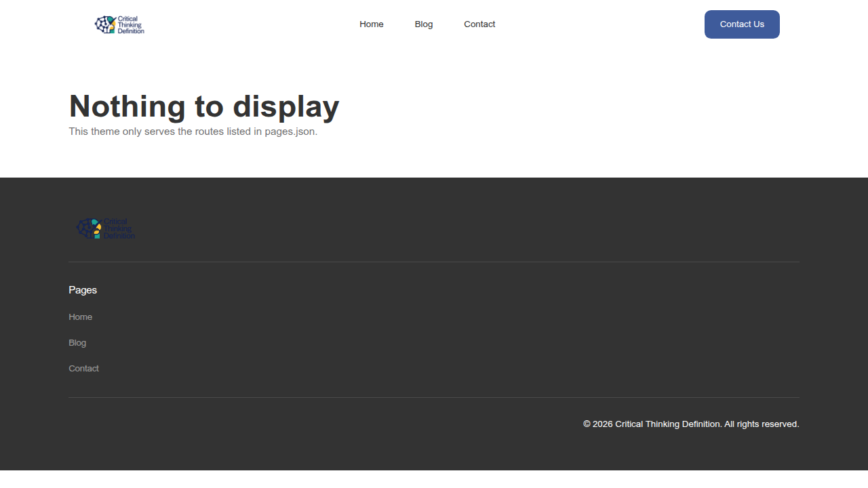The image size is (868, 488).
Task: Click the footer 'Pages' section heading
Action: [83, 290]
